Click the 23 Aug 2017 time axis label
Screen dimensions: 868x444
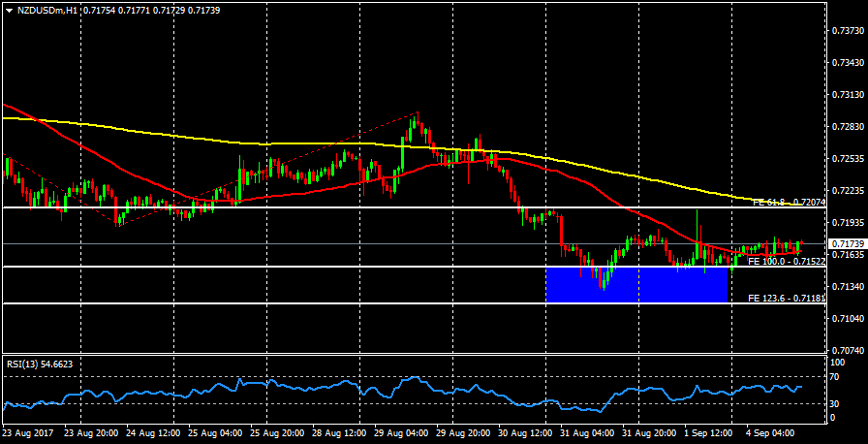click(28, 432)
